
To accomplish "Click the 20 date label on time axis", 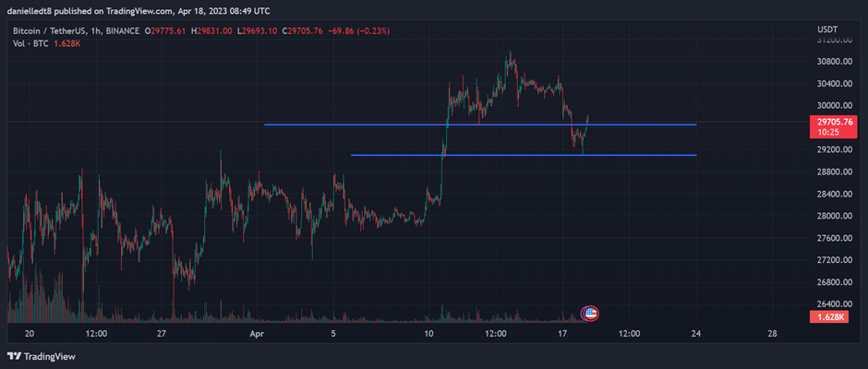I will 30,334.
